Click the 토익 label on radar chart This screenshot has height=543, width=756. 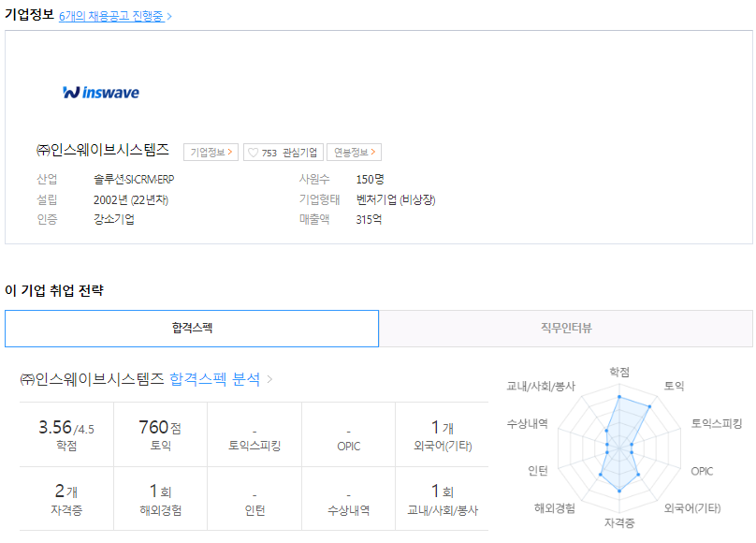674,386
